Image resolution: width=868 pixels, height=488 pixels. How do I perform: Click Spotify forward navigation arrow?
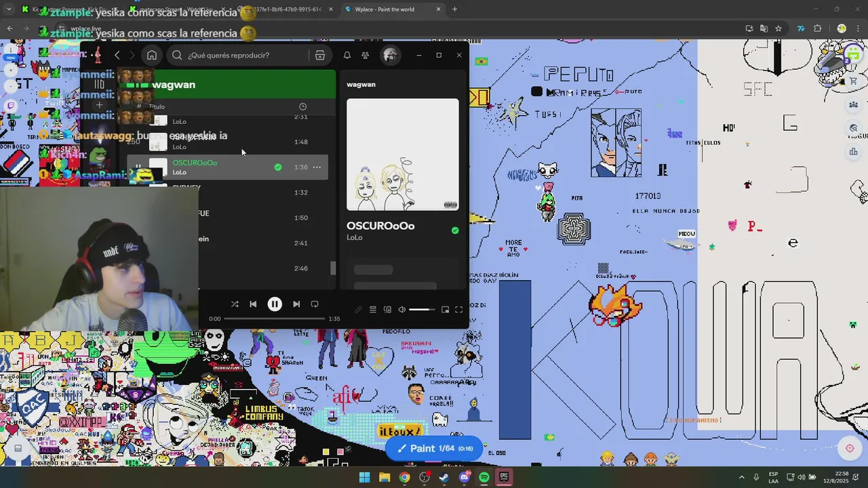(132, 56)
